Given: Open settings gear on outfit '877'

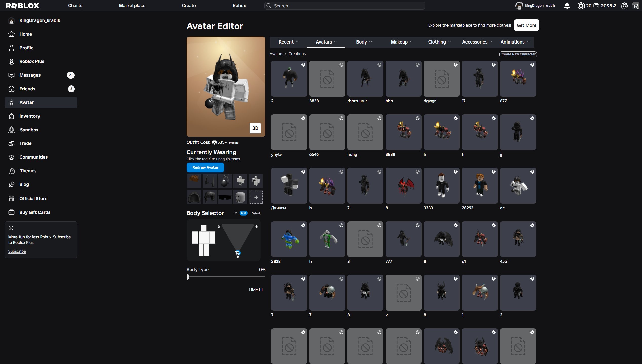Looking at the screenshot, I should [532, 65].
